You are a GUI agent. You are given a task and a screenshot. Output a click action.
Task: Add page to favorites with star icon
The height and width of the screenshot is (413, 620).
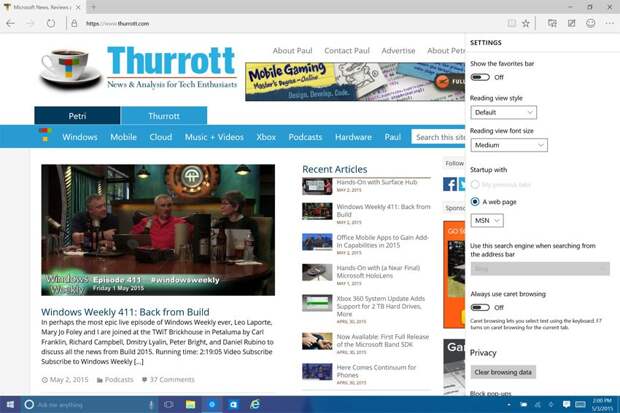525,23
